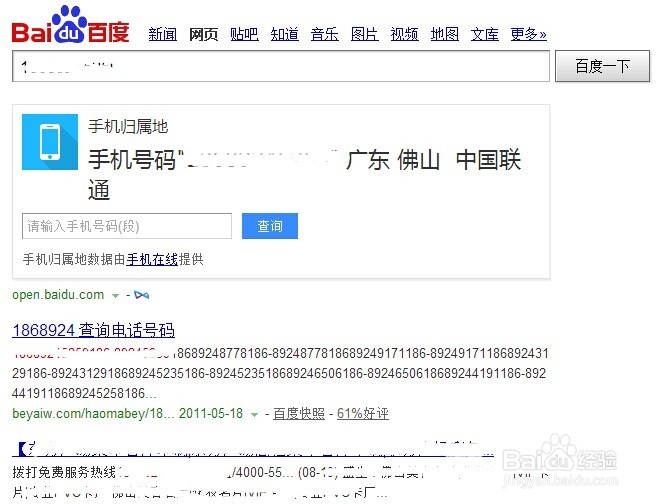This screenshot has height=504, width=656.
Task: Open the 视频 tab
Action: coord(405,34)
